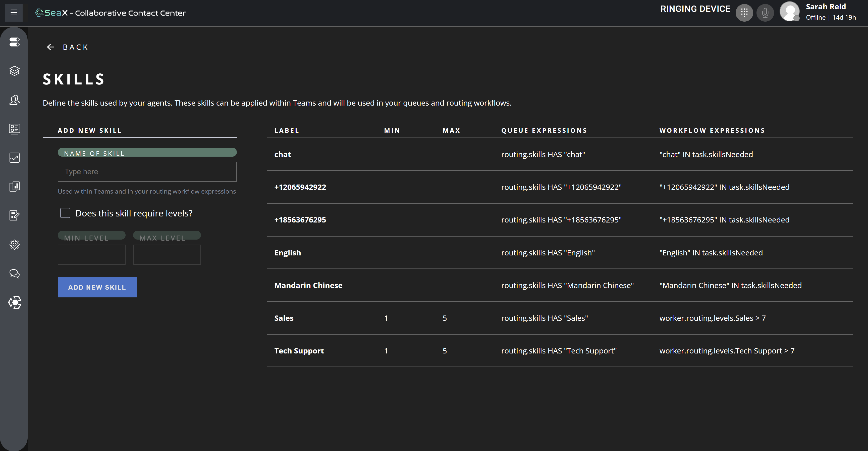Open the reports bar-chart sidebar icon

tap(14, 187)
